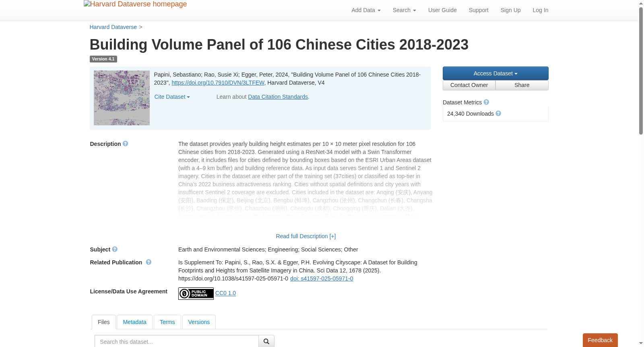Screen dimensions: 644x347
Task: Switch to the Metadata tab
Action: coord(134,322)
